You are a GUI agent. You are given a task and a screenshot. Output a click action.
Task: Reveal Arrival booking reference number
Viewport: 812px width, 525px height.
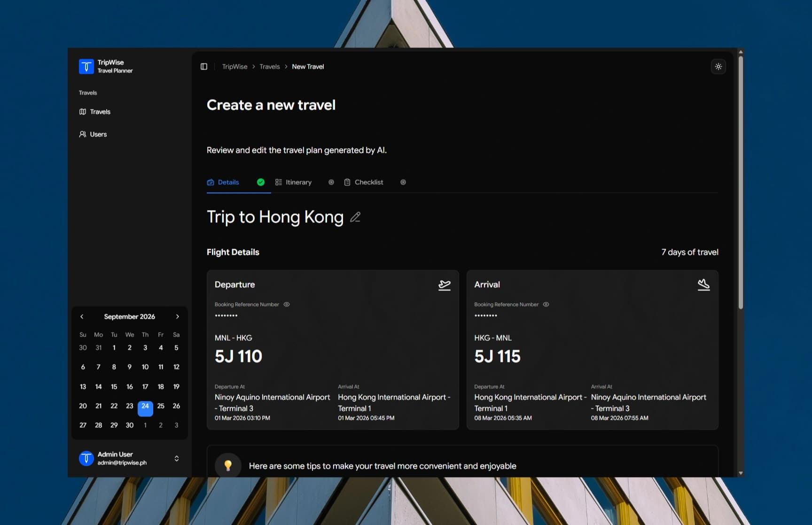[x=546, y=305]
